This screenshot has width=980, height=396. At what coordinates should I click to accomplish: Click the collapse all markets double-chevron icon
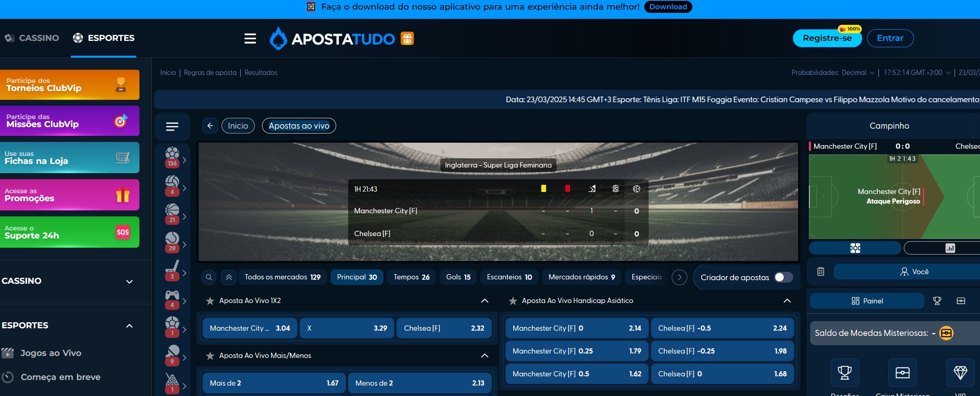point(229,277)
